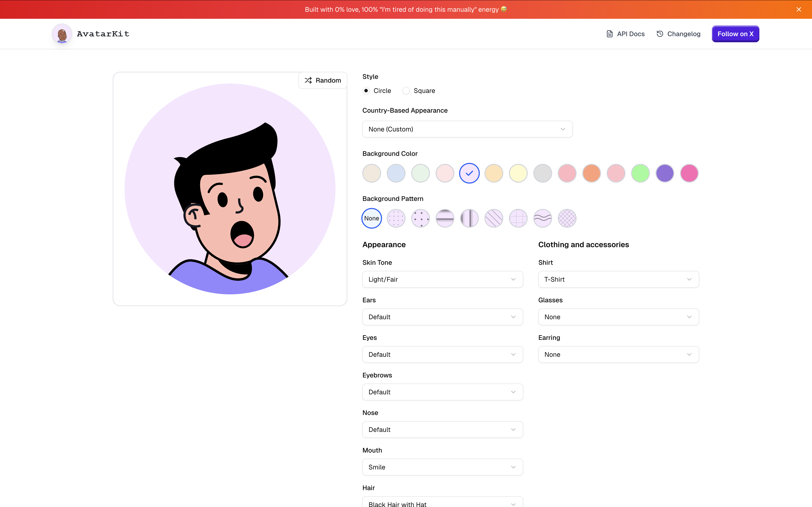Screen dimensions: 812x507
Task: Open the Glasses dropdown
Action: [618, 317]
